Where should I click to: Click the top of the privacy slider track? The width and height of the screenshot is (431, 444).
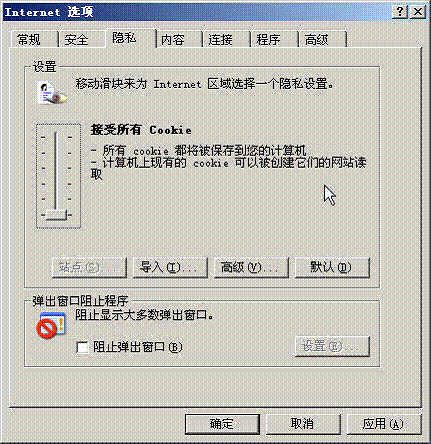[56, 134]
